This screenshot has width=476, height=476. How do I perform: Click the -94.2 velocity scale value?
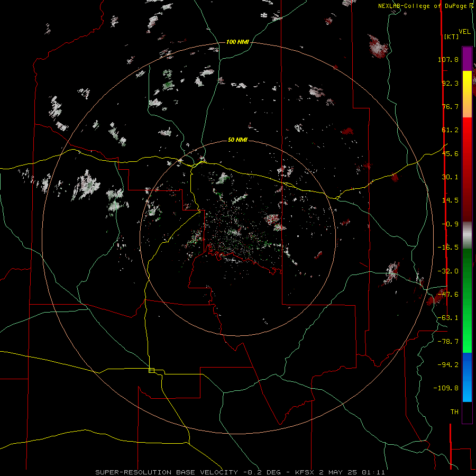point(448,365)
